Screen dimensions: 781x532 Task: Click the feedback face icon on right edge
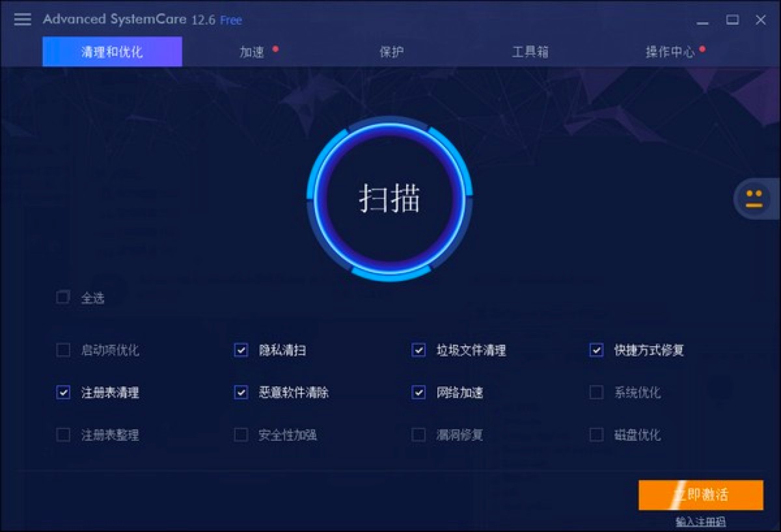pyautogui.click(x=754, y=200)
